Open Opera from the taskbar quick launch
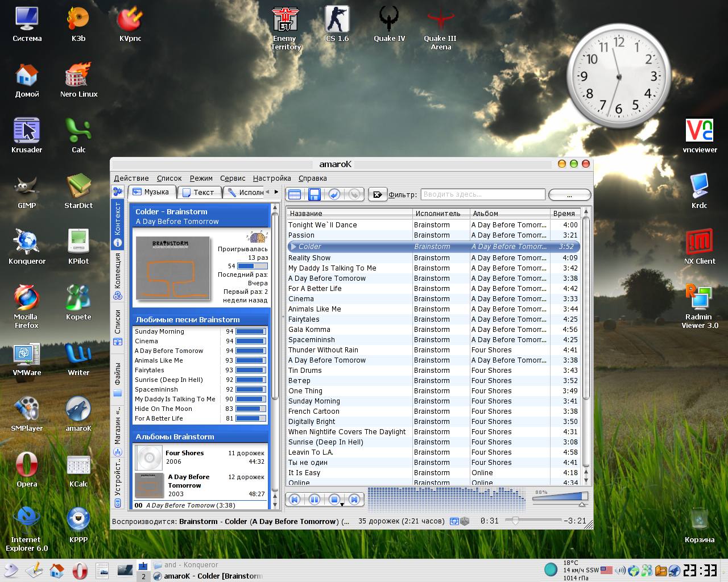Viewport: 728px width, 582px height. tap(80, 570)
